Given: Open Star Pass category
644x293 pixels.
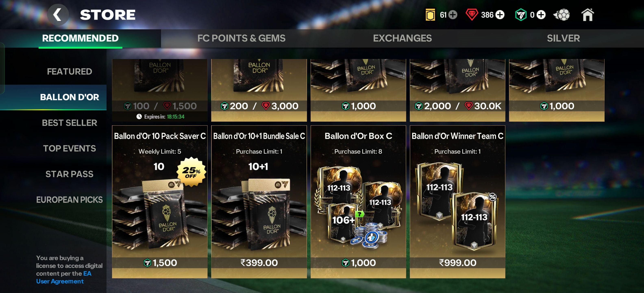Looking at the screenshot, I should (x=70, y=174).
